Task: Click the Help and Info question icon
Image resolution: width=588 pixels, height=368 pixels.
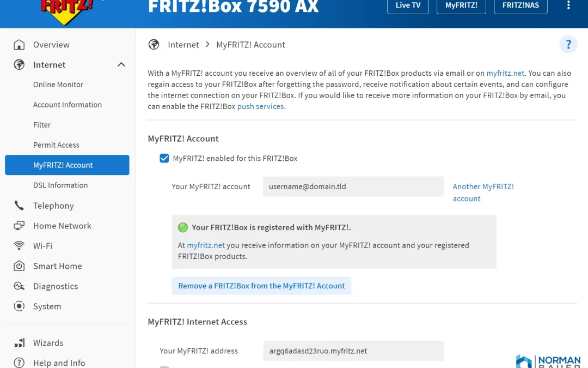Action: point(19,363)
